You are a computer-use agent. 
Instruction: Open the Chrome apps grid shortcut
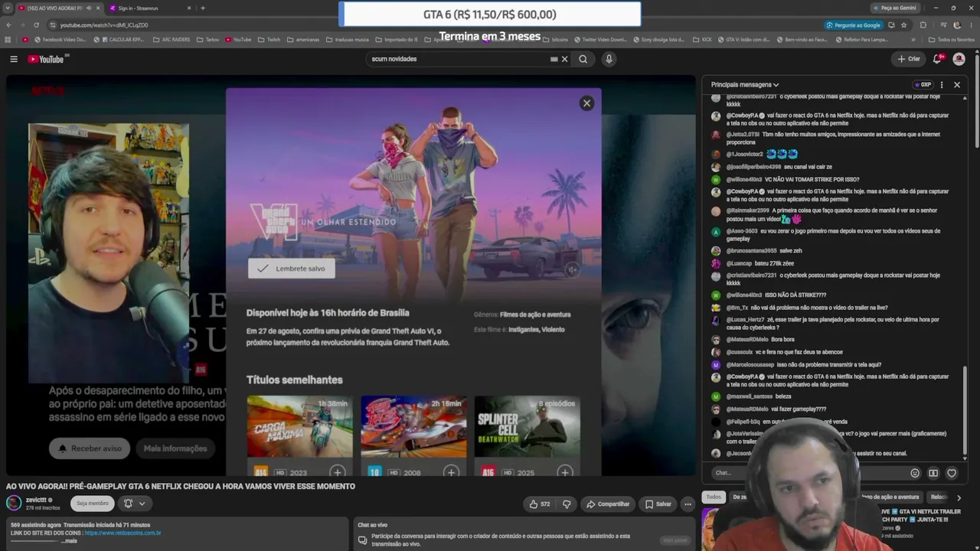pos(8,40)
